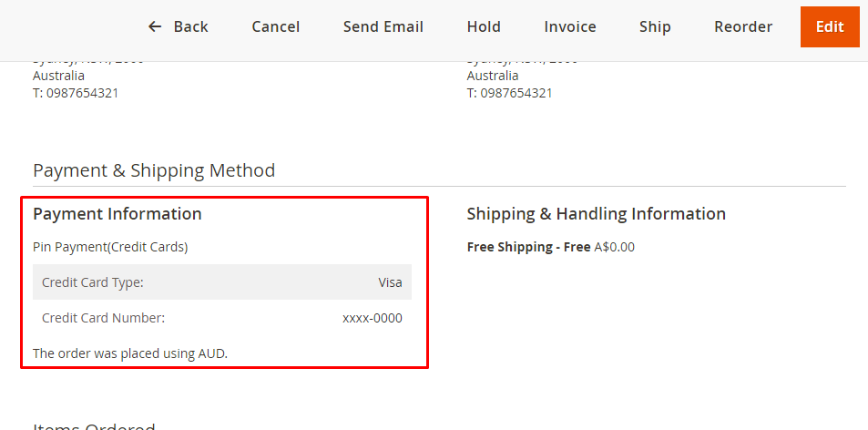The height and width of the screenshot is (430, 868).
Task: Click the Shipping & Handling Information heading
Action: tap(597, 214)
